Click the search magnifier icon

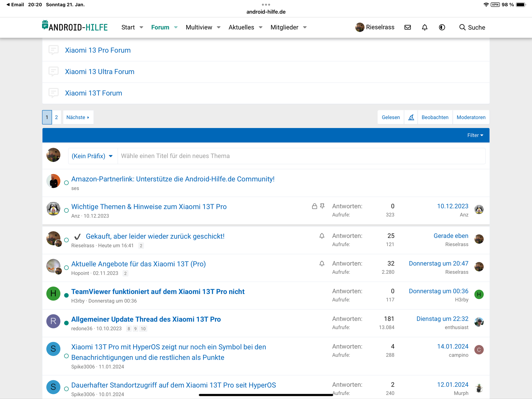(462, 27)
